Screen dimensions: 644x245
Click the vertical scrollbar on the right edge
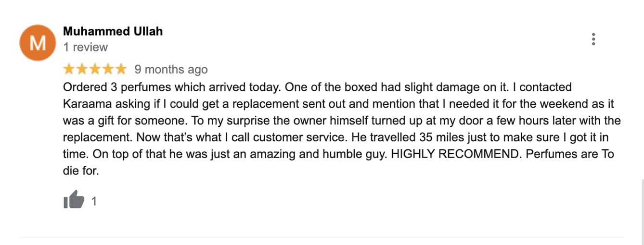[x=642, y=211]
